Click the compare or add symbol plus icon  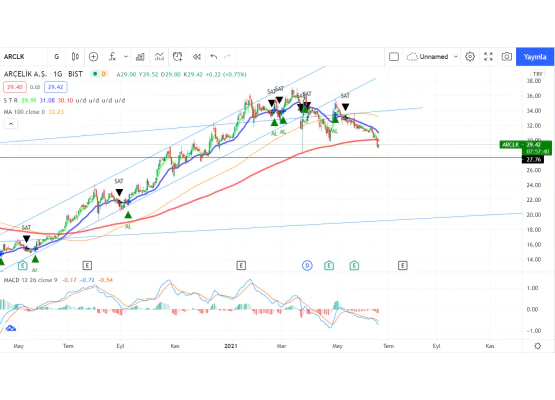coord(93,57)
